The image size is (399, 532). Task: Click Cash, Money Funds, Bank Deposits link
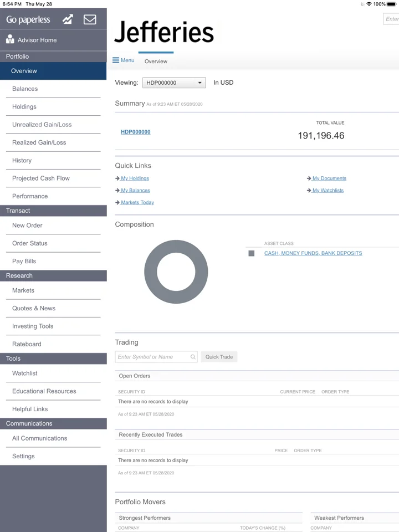313,253
